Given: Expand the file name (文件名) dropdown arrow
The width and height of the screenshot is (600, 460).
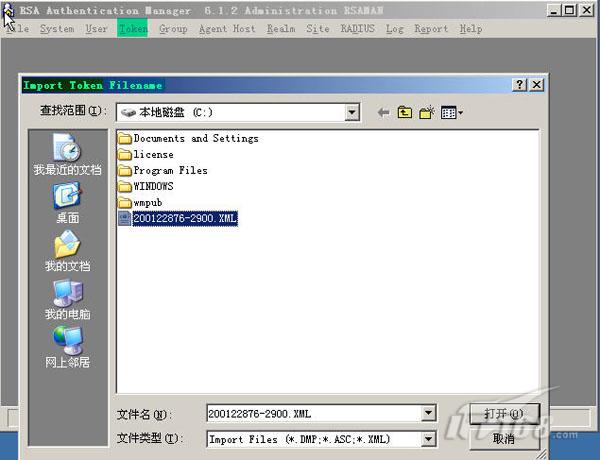Looking at the screenshot, I should (428, 413).
